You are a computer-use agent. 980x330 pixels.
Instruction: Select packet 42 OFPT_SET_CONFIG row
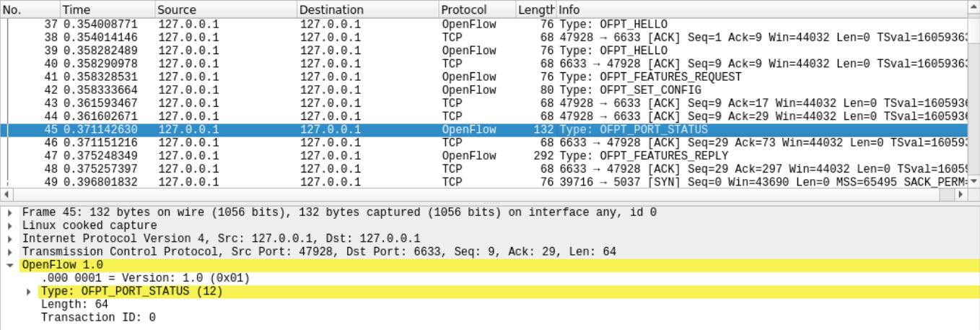(x=433, y=90)
